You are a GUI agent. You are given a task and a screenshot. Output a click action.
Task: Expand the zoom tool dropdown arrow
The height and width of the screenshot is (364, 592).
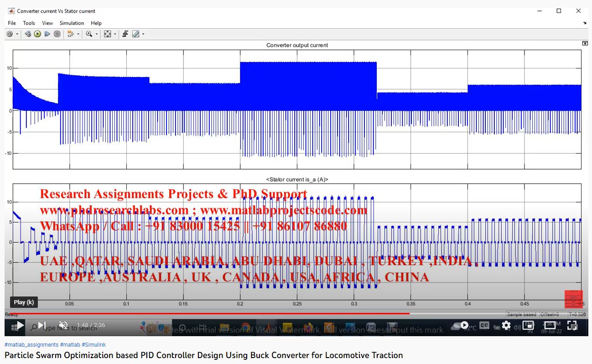(x=97, y=34)
